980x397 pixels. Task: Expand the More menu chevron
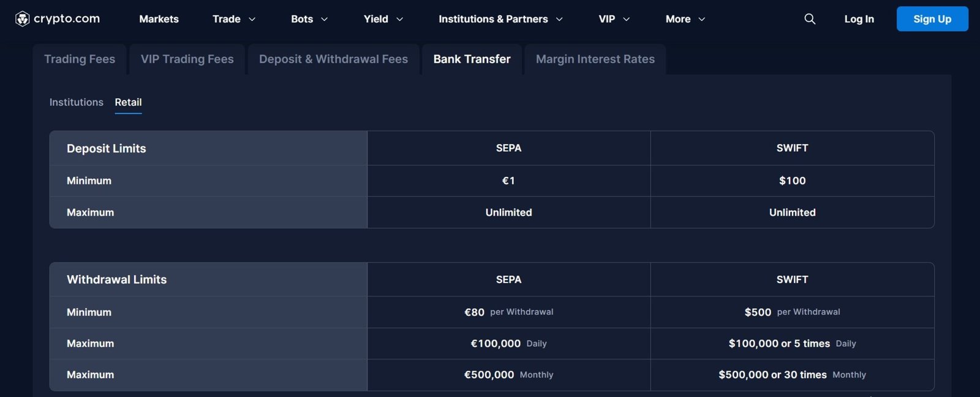click(702, 20)
